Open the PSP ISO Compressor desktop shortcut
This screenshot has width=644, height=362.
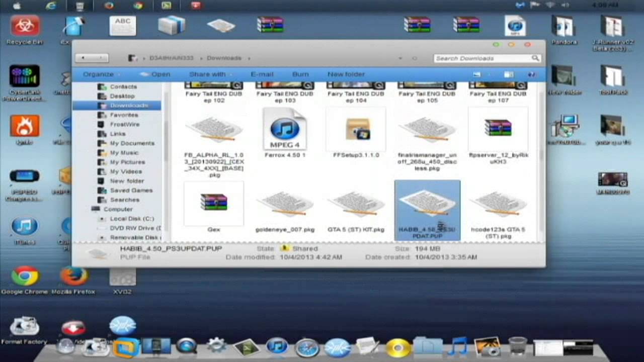24,186
